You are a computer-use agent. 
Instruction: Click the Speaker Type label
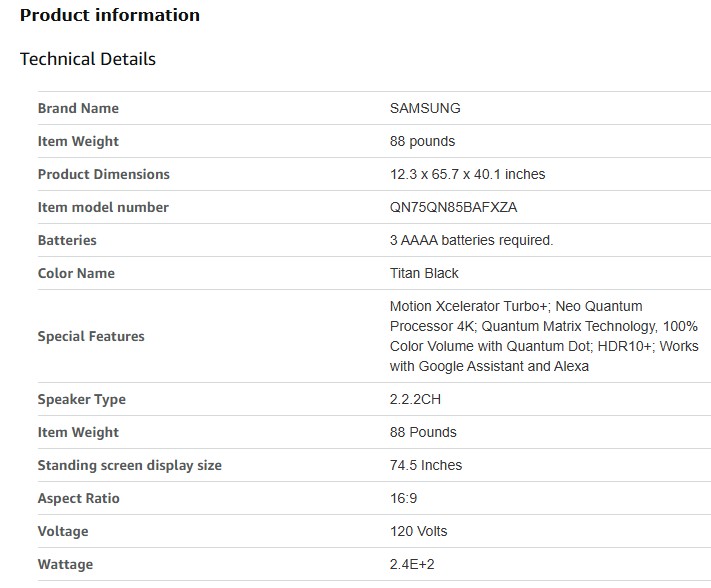click(82, 399)
